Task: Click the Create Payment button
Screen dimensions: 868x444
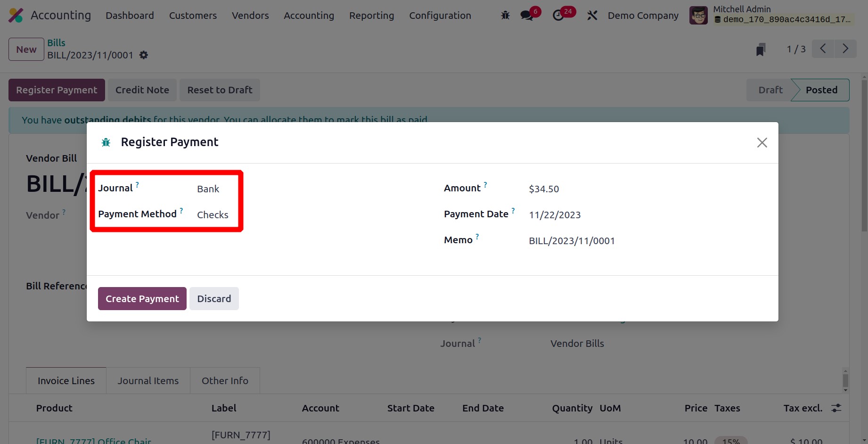Action: (142, 299)
